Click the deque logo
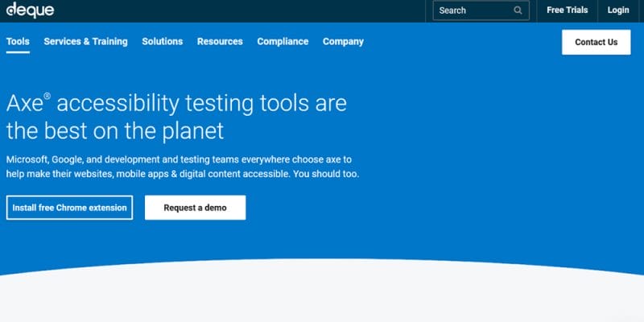644x322 pixels. pyautogui.click(x=30, y=10)
